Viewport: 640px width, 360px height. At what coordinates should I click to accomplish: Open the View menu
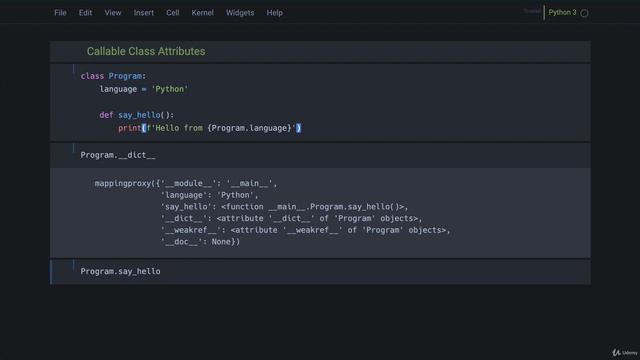coord(113,13)
